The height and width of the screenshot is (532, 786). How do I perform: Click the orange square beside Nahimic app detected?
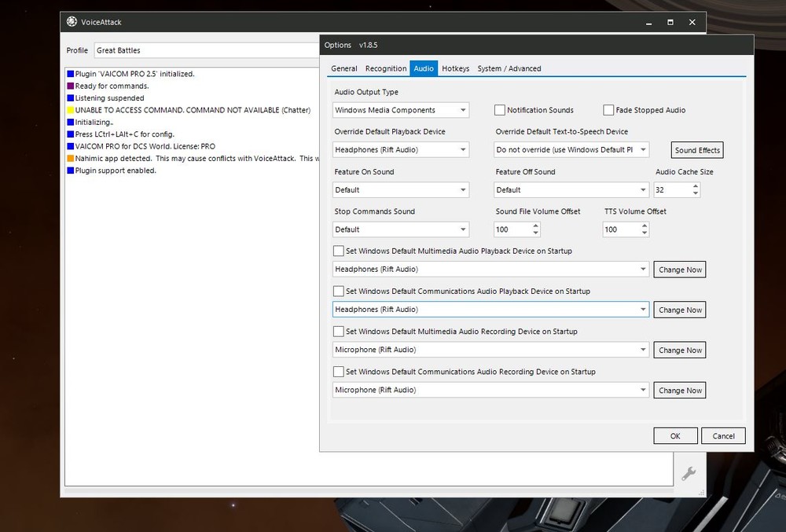(71, 159)
